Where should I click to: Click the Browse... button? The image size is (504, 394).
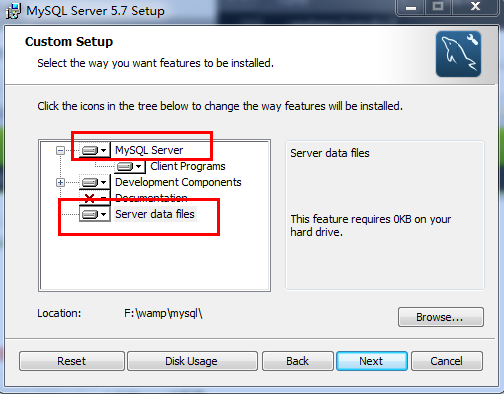441,317
